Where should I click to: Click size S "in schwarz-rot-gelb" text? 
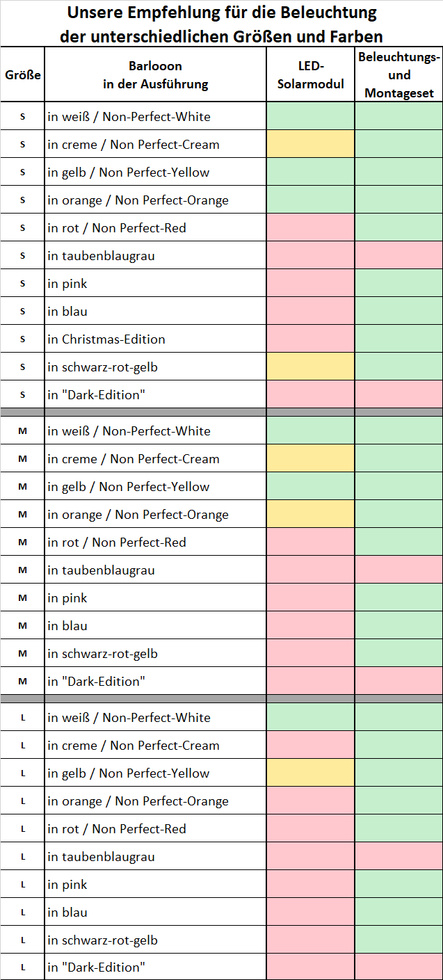click(103, 367)
